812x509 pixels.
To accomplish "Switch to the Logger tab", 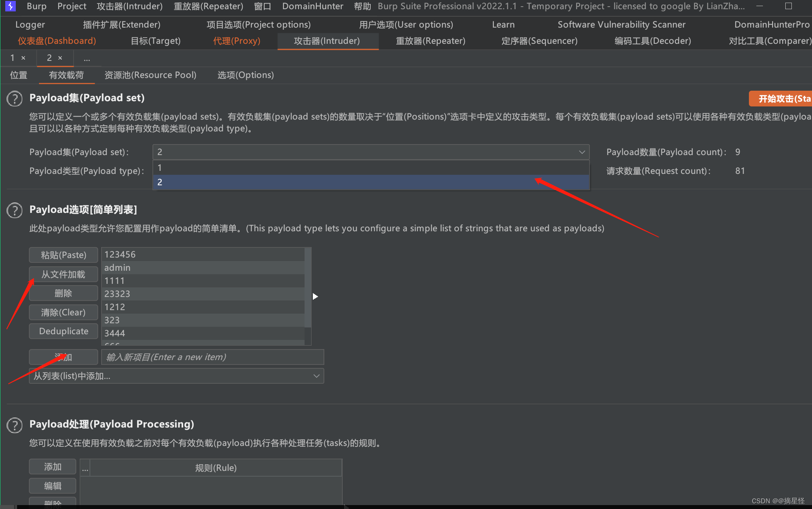I will (x=30, y=25).
